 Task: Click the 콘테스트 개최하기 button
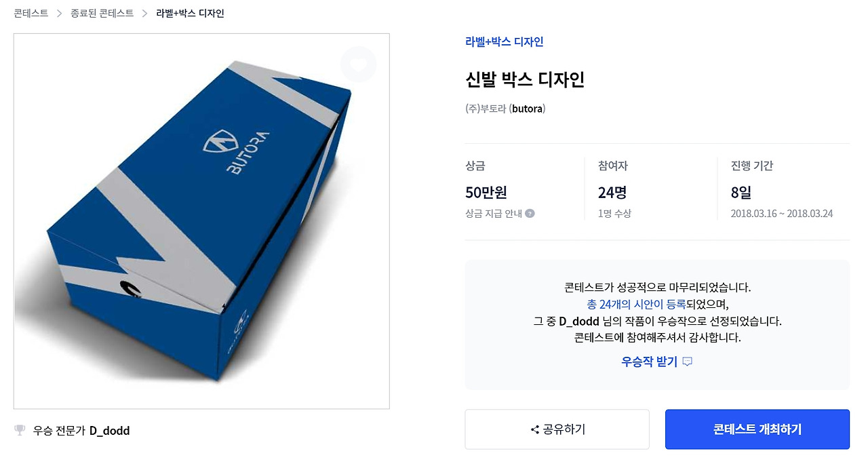tap(757, 429)
